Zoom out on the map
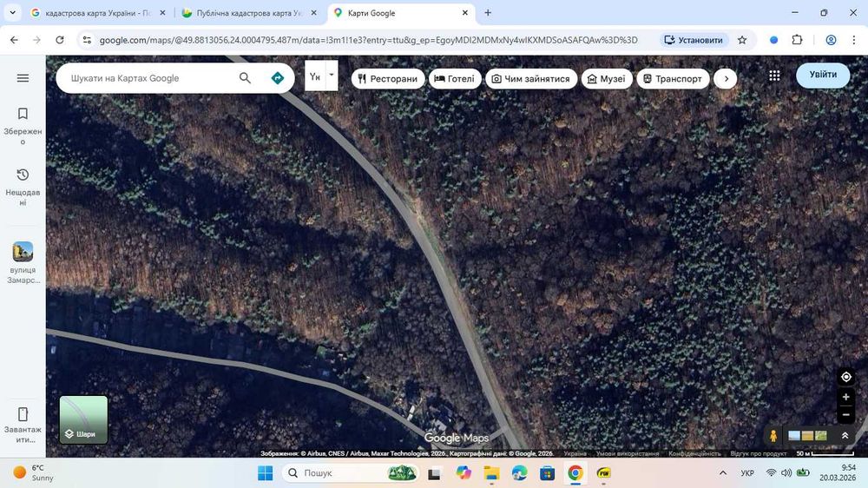 pyautogui.click(x=845, y=414)
